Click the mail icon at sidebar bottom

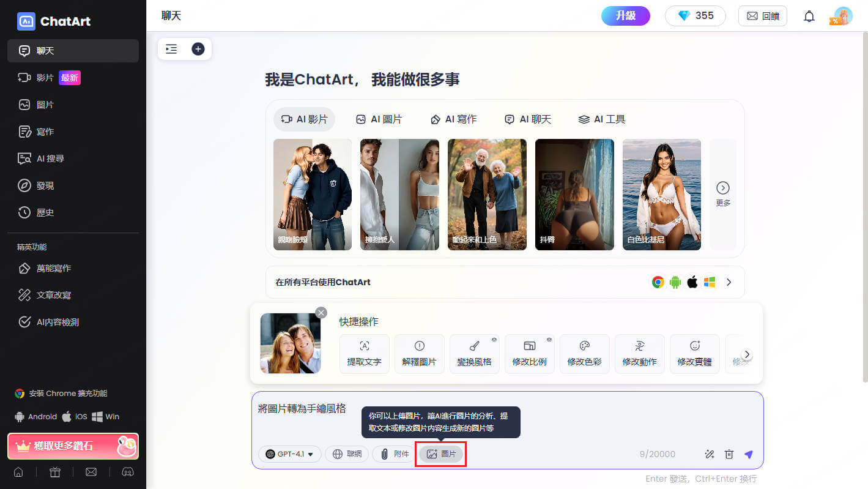[91, 472]
